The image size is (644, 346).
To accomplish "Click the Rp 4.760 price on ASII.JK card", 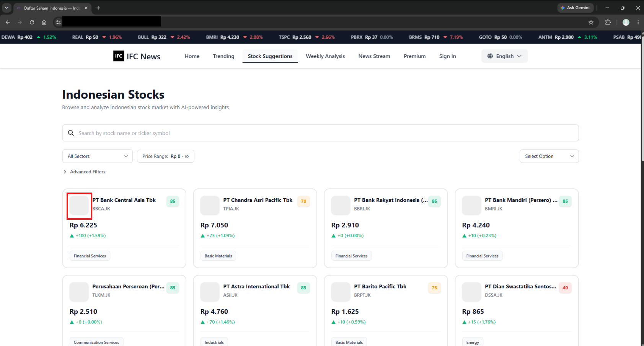I will 214,312.
